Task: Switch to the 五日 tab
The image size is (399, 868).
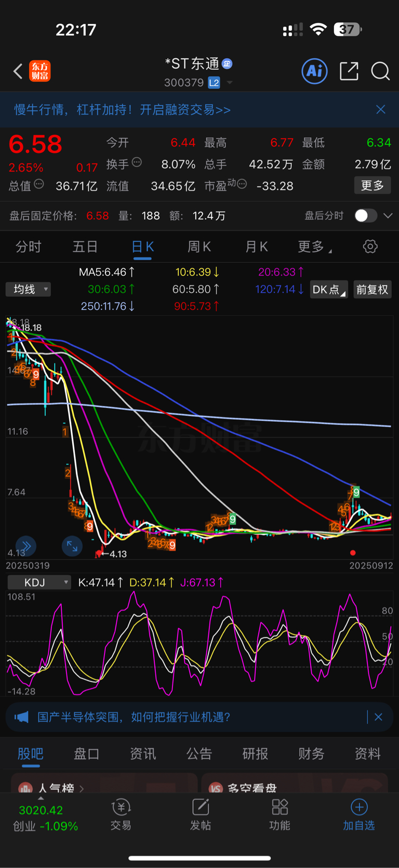Action: 85,247
